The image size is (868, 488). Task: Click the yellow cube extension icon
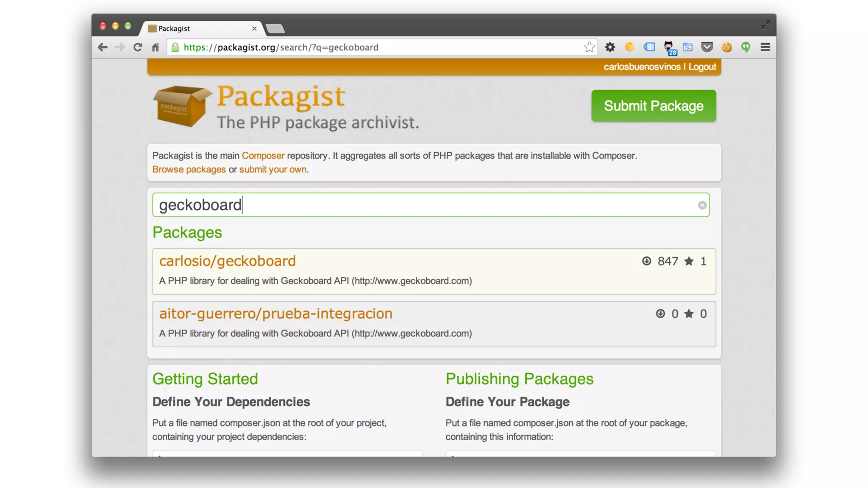629,47
